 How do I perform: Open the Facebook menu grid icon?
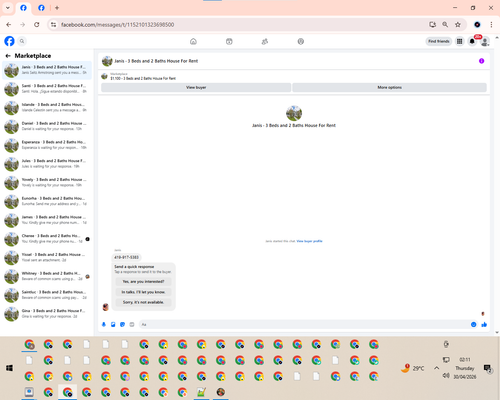pos(459,41)
